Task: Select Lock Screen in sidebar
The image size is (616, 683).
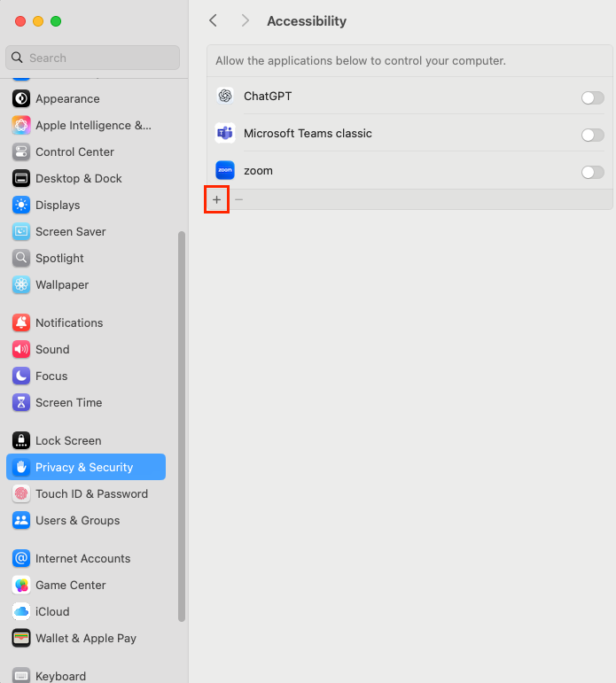Action: pyautogui.click(x=68, y=441)
